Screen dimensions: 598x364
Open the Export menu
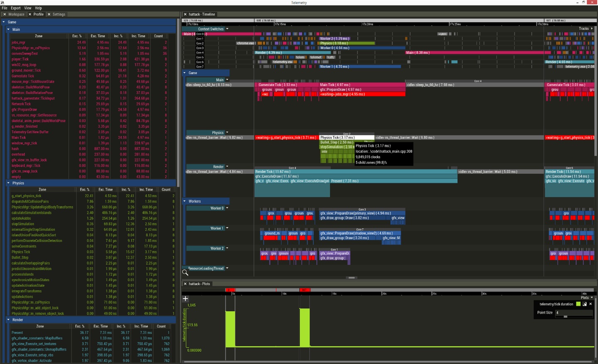(x=15, y=8)
